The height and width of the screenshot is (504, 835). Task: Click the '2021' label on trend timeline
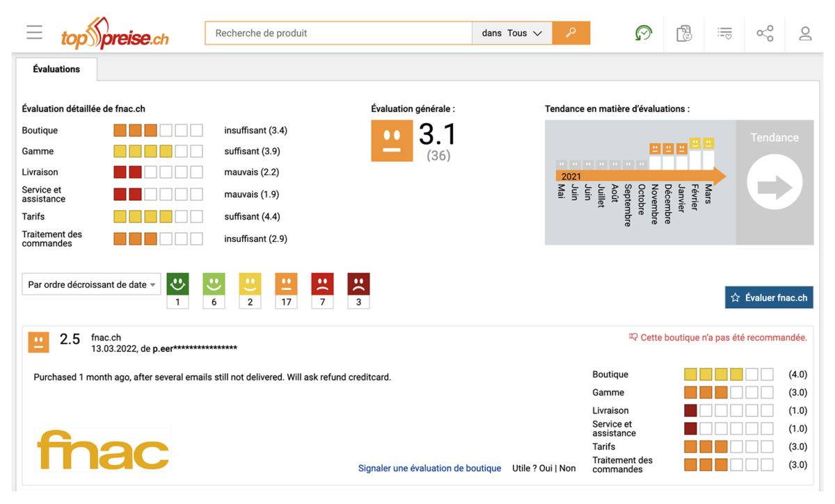(571, 177)
